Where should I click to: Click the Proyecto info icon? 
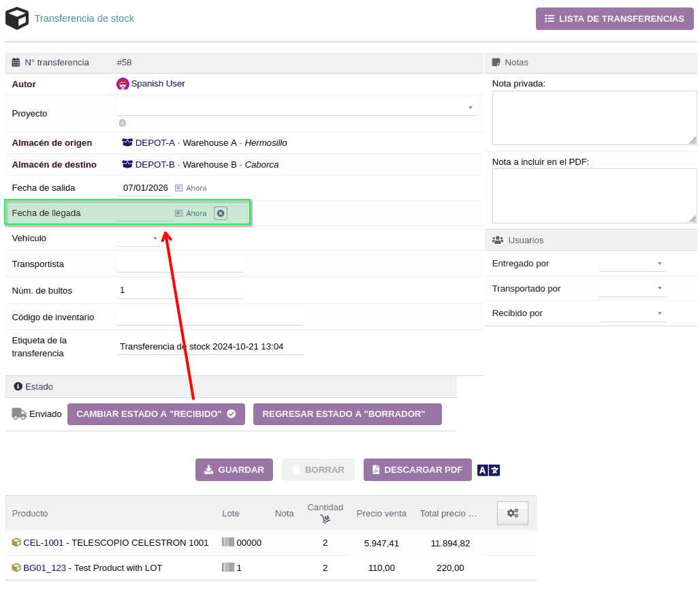tap(123, 123)
